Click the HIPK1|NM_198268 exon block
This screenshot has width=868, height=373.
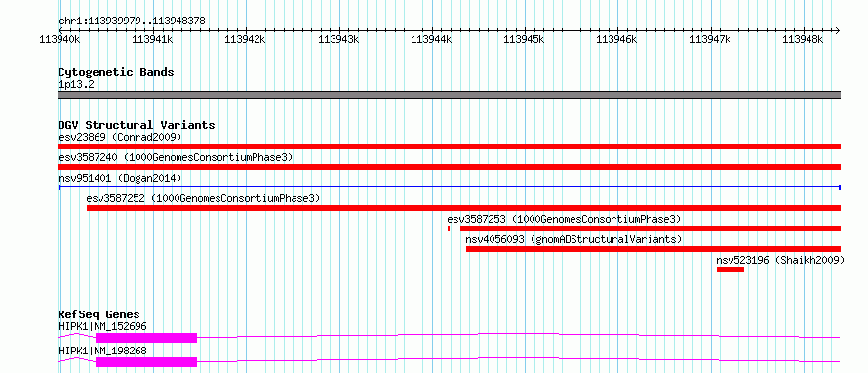point(146,362)
